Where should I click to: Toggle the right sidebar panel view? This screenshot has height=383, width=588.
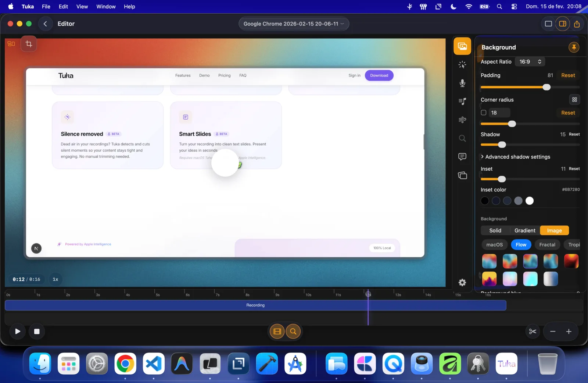pyautogui.click(x=563, y=24)
